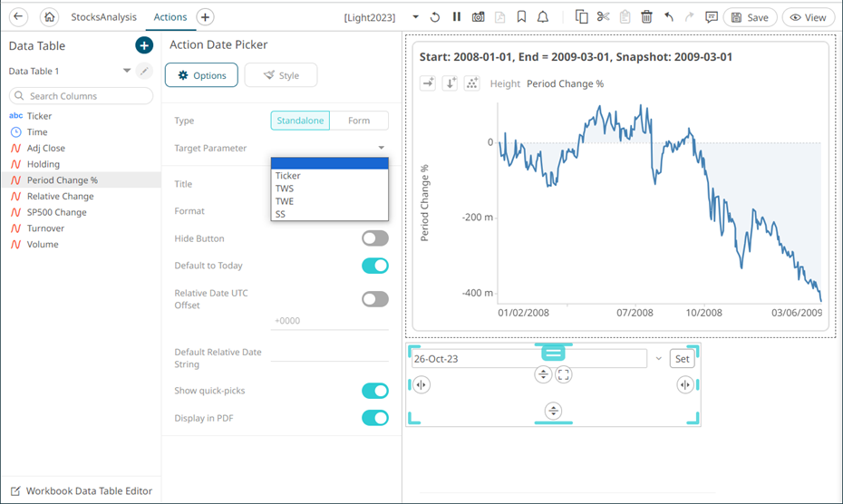Click the Save button
This screenshot has width=843, height=504.
750,17
